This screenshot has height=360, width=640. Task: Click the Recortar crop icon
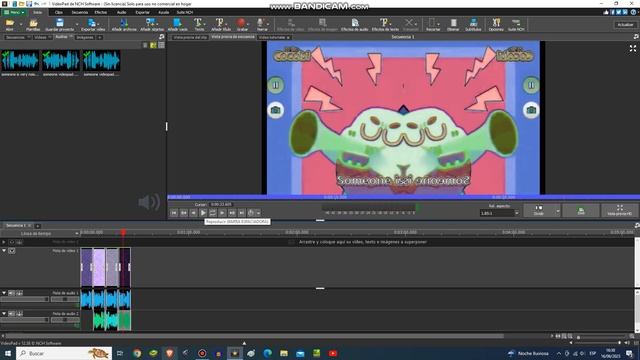coord(433,24)
